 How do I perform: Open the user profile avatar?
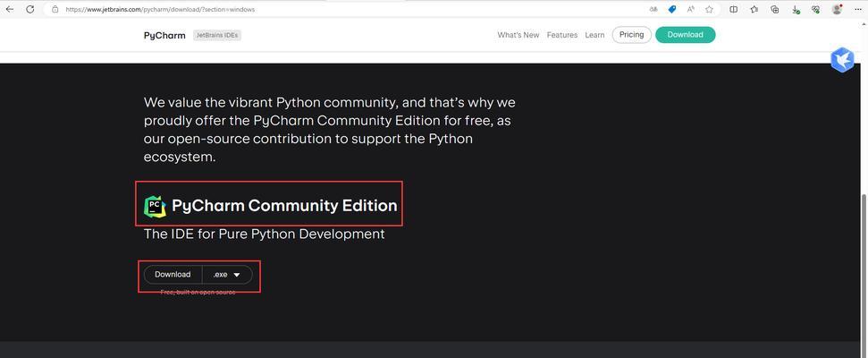[837, 10]
